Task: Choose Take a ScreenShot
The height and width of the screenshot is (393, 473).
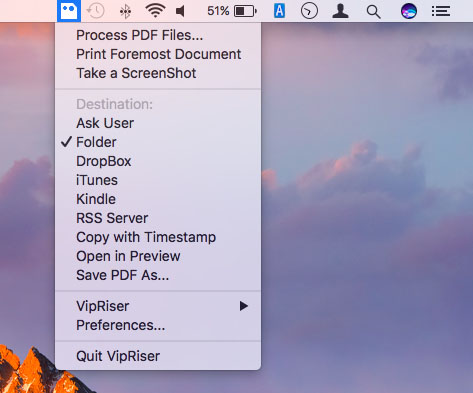Action: pos(158,73)
